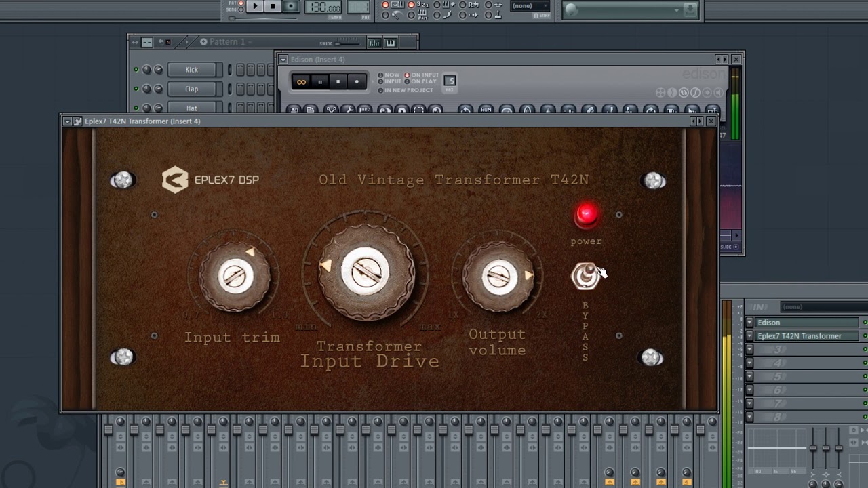Open empty effect slot 3 dropdown arrow
The width and height of the screenshot is (868, 488).
(749, 350)
